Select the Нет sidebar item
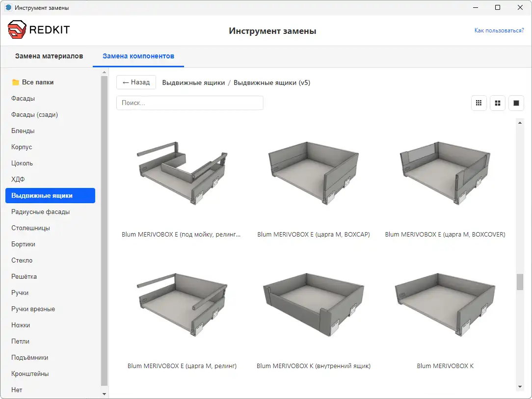The width and height of the screenshot is (532, 399). [50, 390]
